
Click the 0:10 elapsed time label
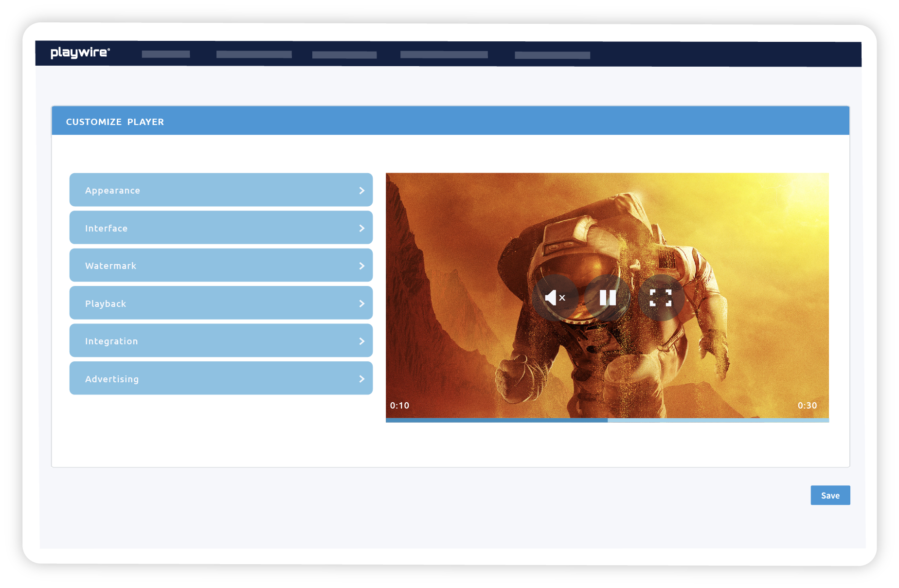399,406
